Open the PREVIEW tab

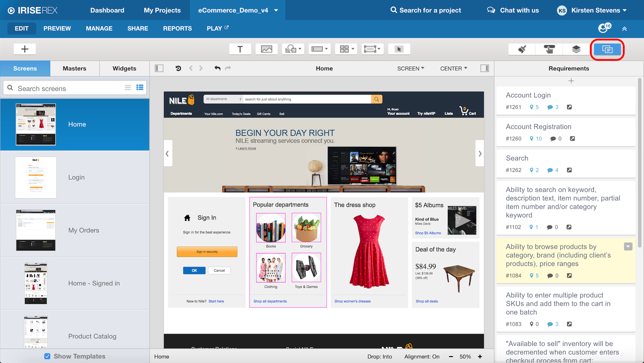point(57,28)
